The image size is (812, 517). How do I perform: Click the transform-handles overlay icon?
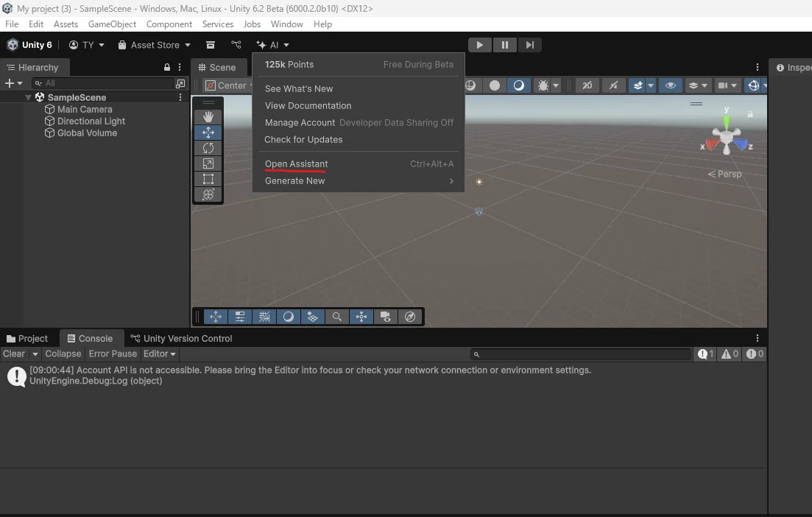361,317
